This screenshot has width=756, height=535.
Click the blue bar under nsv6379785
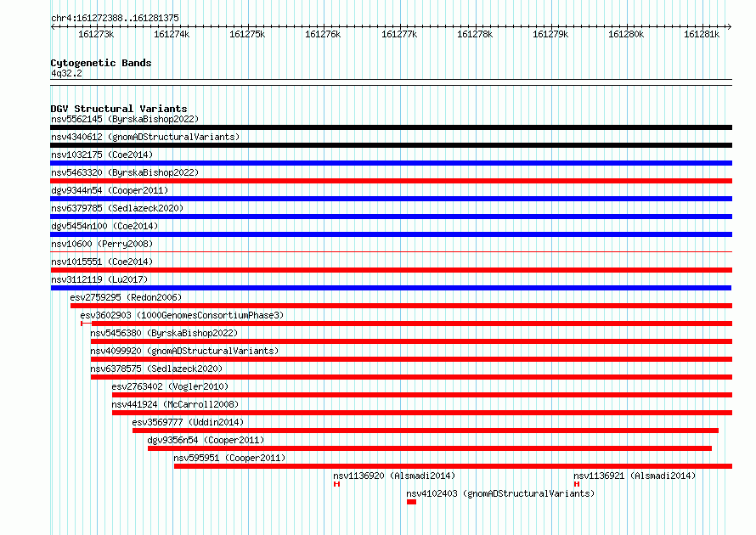point(391,217)
